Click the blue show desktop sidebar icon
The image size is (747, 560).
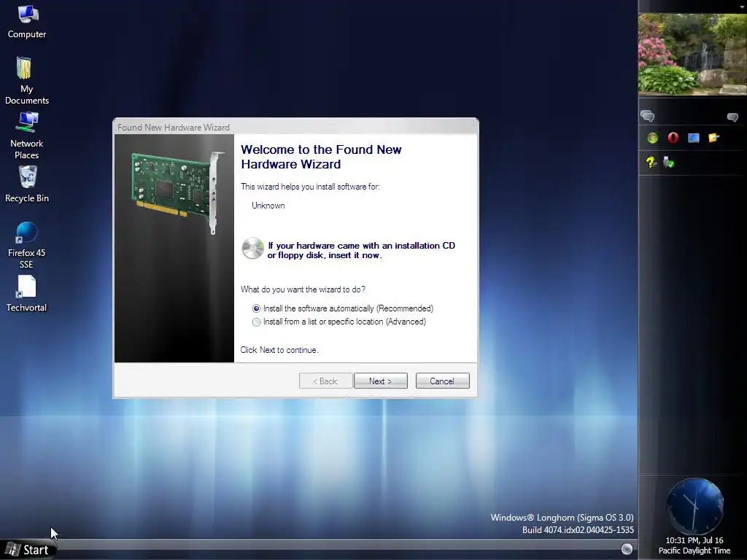click(x=693, y=138)
